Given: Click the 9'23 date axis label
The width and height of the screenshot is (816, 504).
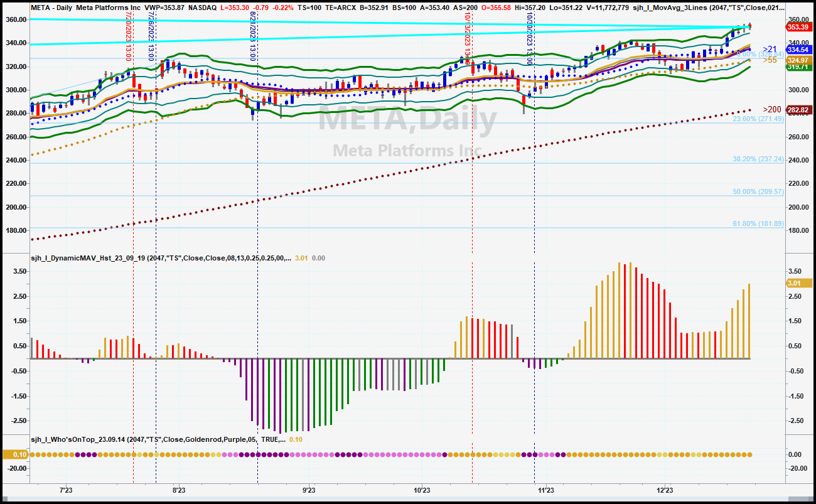Looking at the screenshot, I should click(309, 490).
